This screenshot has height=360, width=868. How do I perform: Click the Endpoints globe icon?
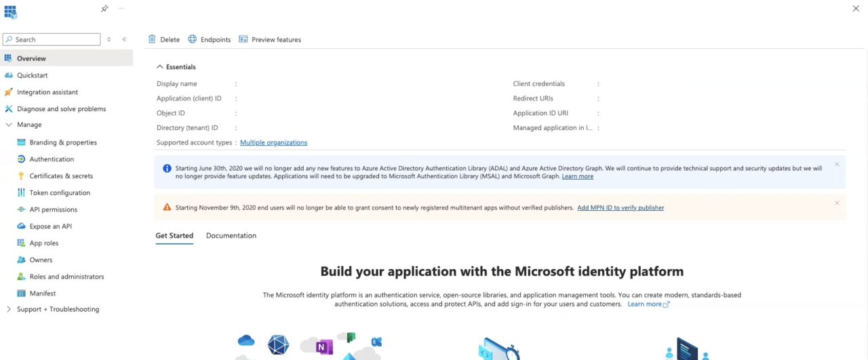click(193, 39)
